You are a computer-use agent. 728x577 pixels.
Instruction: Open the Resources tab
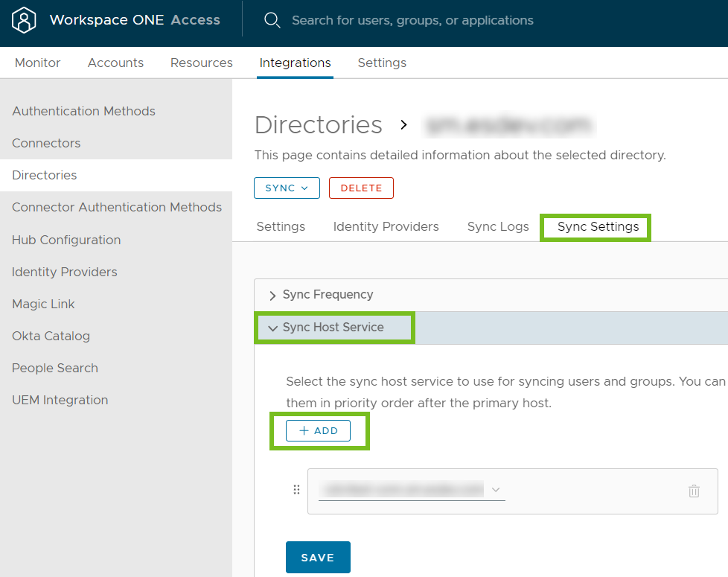click(x=202, y=63)
